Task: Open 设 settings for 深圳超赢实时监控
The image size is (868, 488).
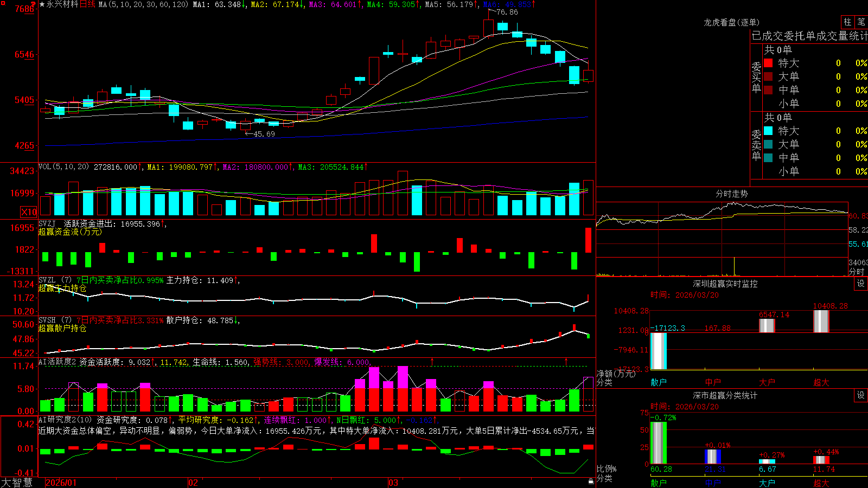Action: click(x=861, y=284)
